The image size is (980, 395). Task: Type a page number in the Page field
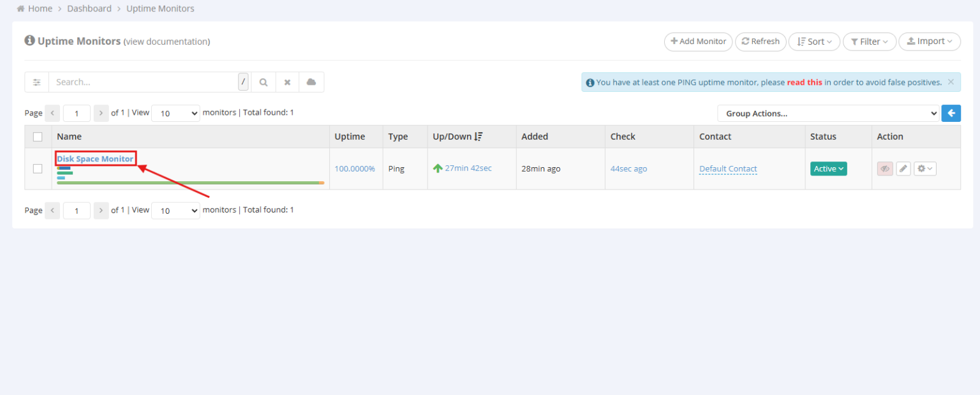click(76, 113)
